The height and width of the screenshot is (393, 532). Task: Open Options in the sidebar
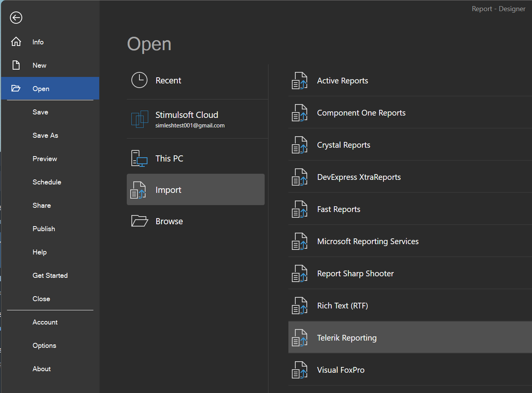point(50,346)
